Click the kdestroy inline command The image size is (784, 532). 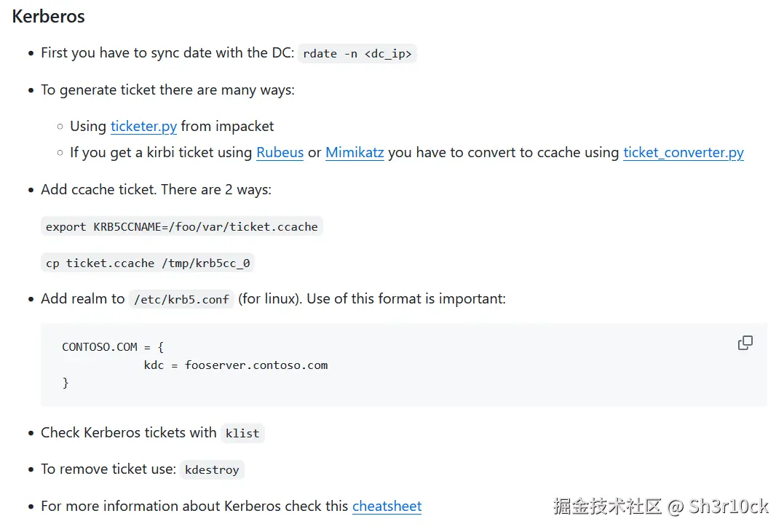[212, 469]
